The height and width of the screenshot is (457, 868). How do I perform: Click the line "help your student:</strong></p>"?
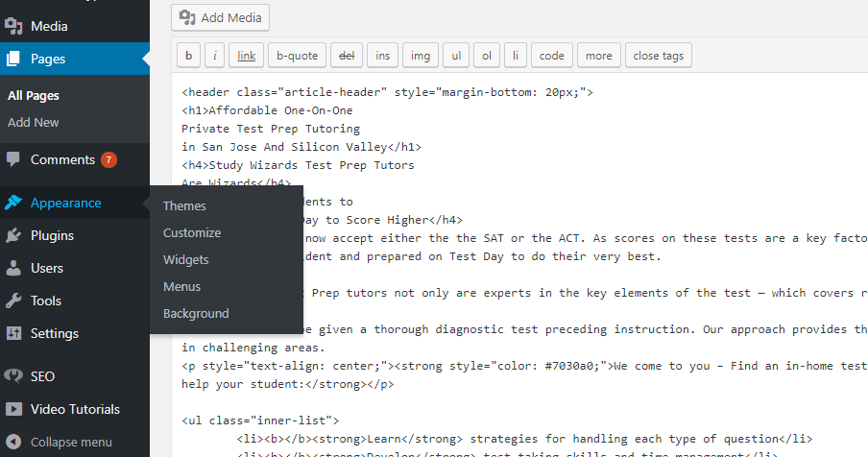(x=288, y=385)
